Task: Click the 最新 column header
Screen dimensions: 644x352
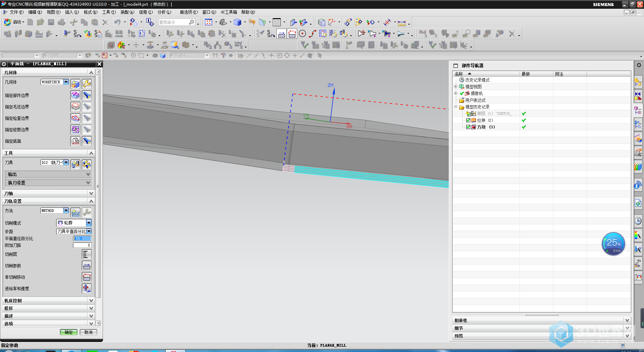Action: [x=536, y=74]
